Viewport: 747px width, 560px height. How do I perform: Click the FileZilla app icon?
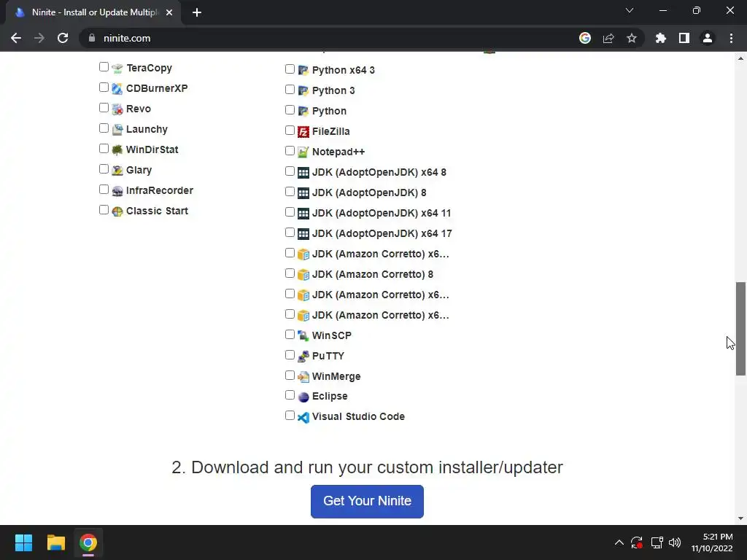click(x=303, y=131)
